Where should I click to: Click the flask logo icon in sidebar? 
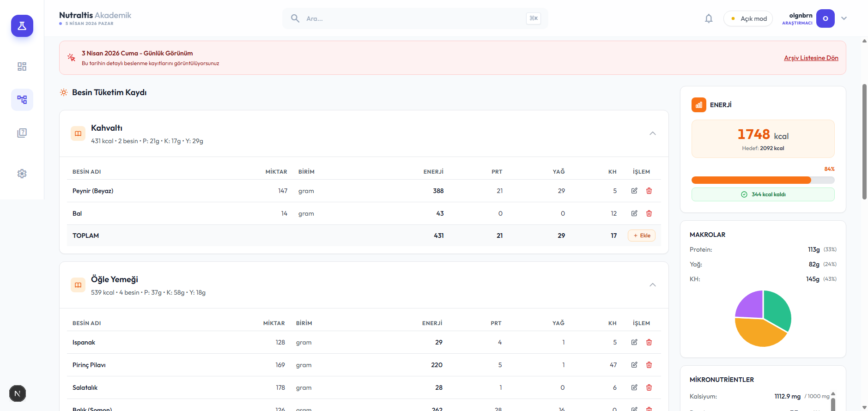22,26
